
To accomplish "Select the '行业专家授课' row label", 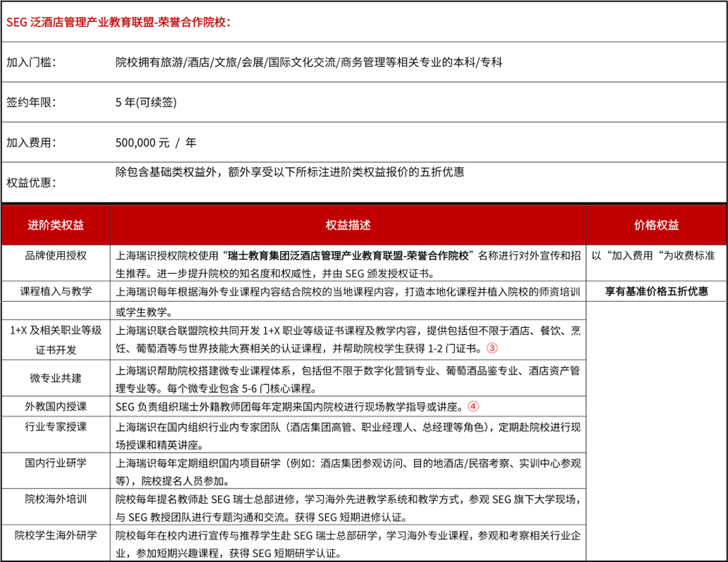I will pos(56,427).
